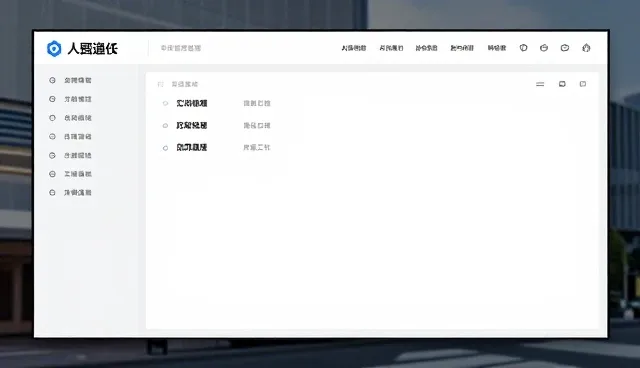Open the second header navigation item
640x368 pixels.
click(391, 48)
